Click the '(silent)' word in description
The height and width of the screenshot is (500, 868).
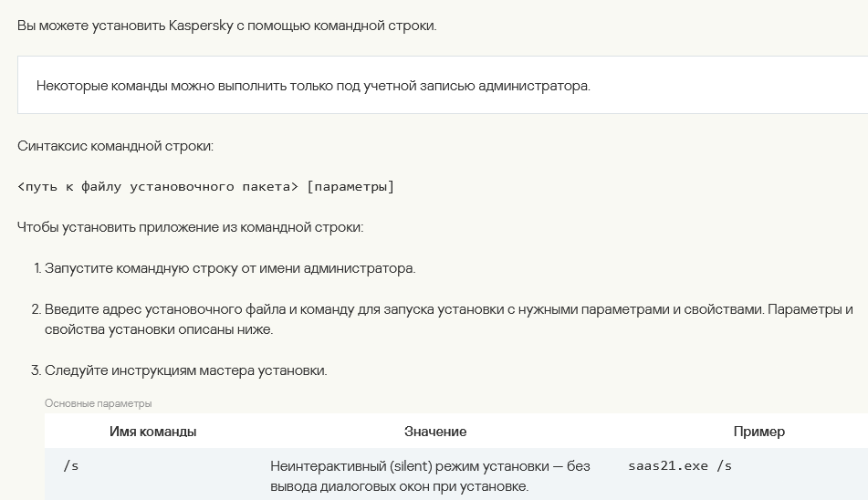(x=411, y=466)
